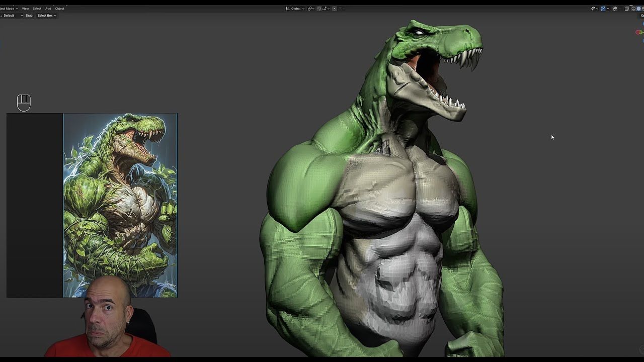The height and width of the screenshot is (362, 644).
Task: Toggle proportional editing
Action: (334, 9)
